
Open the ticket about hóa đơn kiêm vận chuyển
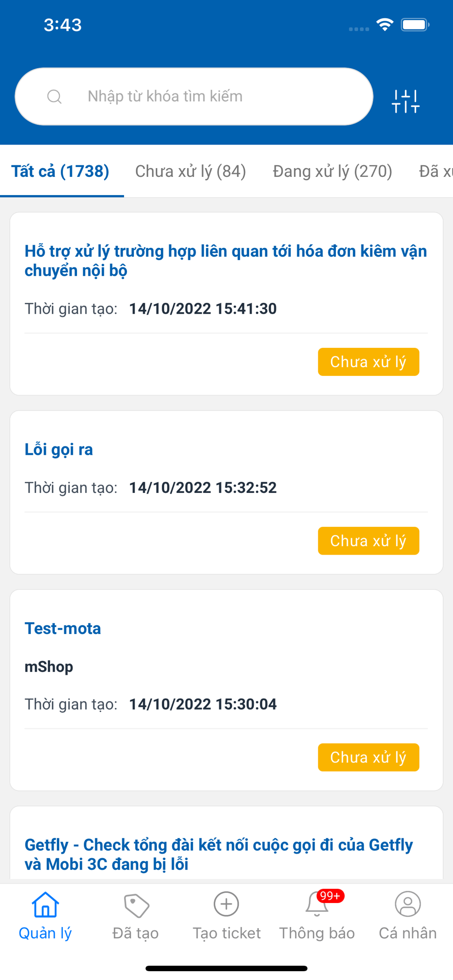(x=226, y=261)
